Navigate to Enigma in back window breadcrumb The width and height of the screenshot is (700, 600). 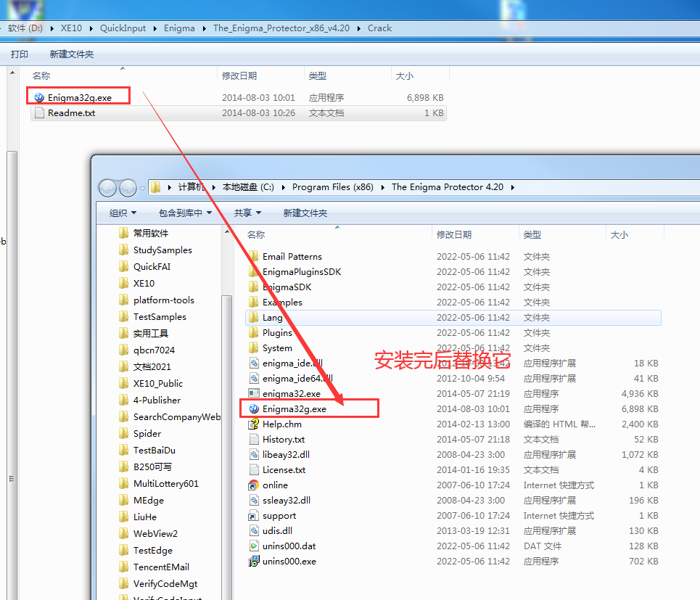(179, 28)
